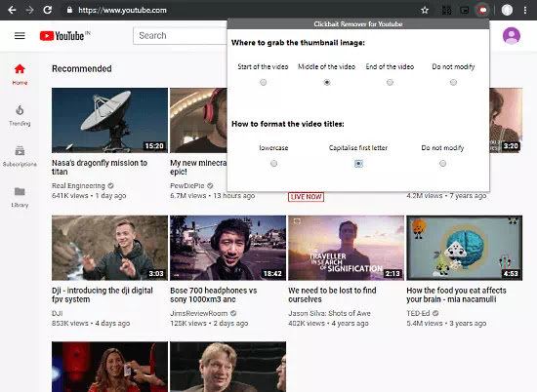Click the padlock icon in the address bar
537x392 pixels.
pyautogui.click(x=69, y=10)
